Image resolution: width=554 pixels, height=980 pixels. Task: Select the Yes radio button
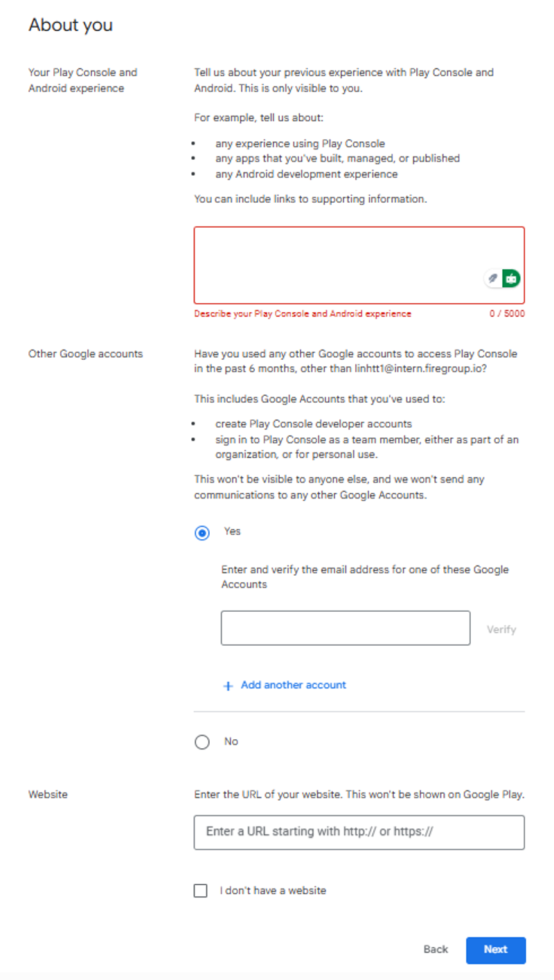coord(202,532)
